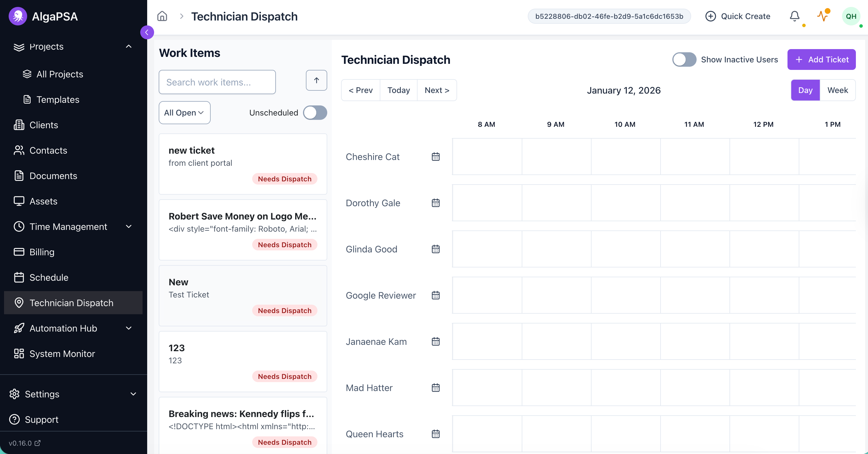Toggle the Unscheduled switch
The height and width of the screenshot is (454, 868).
click(315, 113)
